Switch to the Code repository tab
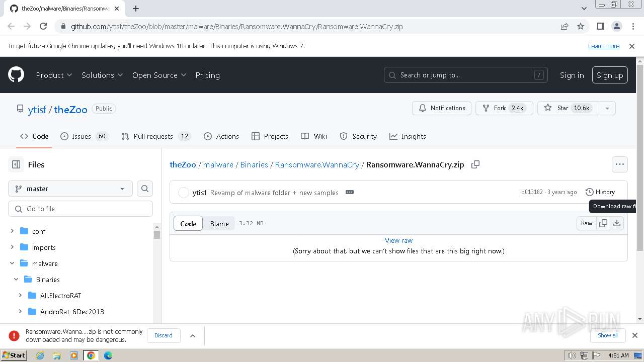 point(34,136)
